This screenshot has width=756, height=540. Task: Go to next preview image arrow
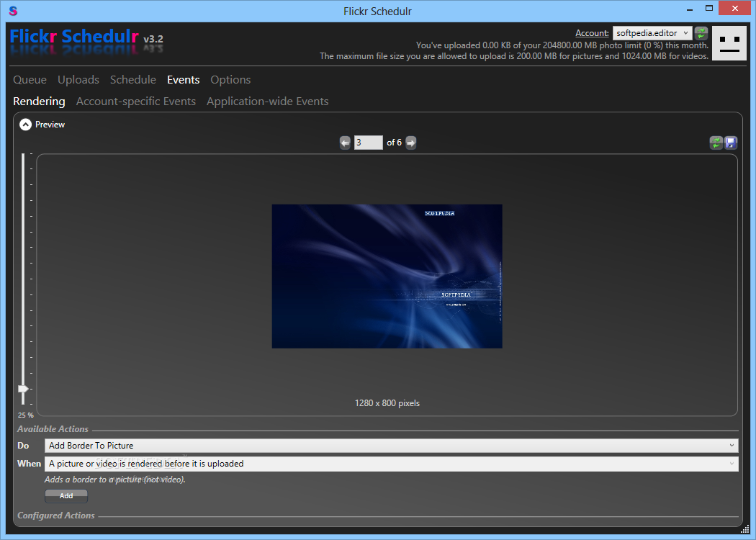411,143
